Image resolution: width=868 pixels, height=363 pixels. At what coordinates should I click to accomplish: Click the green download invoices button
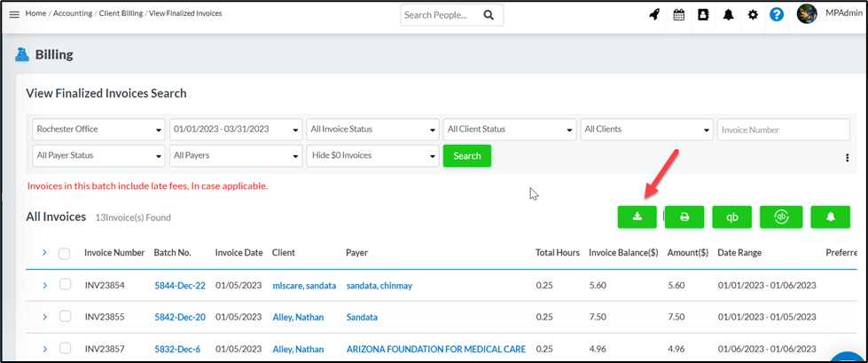click(637, 217)
